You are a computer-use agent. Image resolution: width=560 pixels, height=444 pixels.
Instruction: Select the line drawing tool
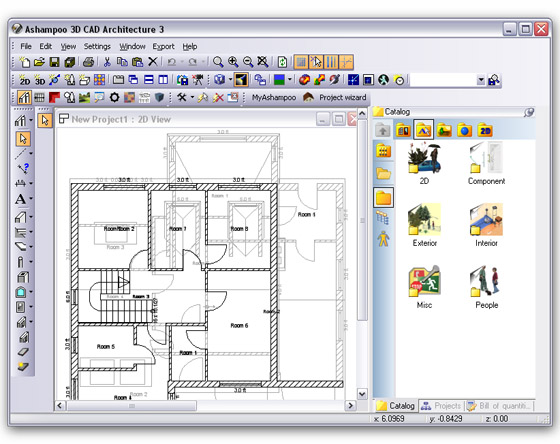20,154
